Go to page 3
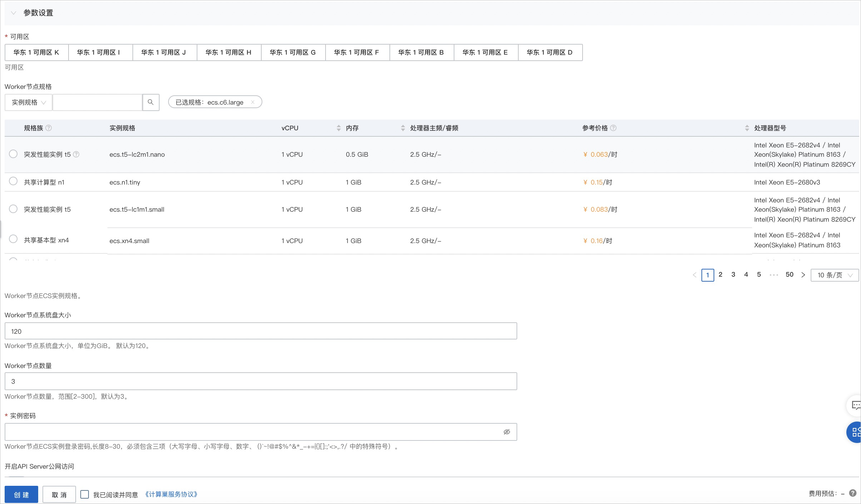The width and height of the screenshot is (861, 504). [733, 274]
